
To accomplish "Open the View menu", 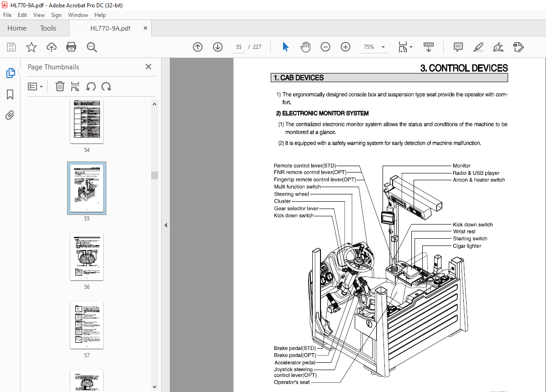I will (x=39, y=15).
